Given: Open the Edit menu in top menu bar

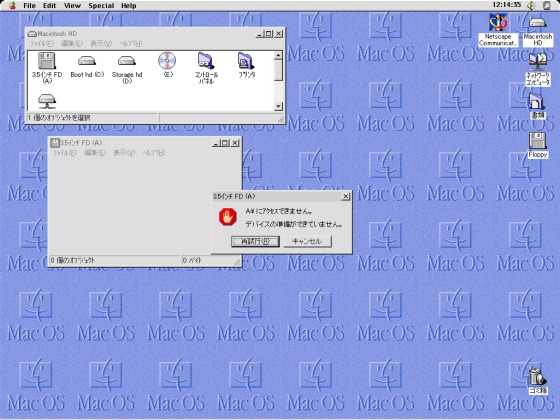Looking at the screenshot, I should click(x=50, y=6).
